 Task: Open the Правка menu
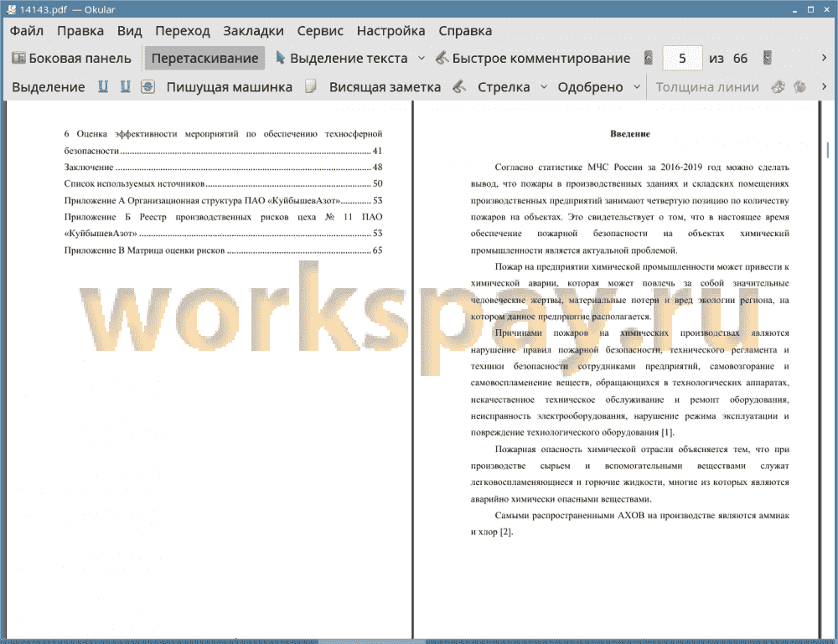(80, 30)
